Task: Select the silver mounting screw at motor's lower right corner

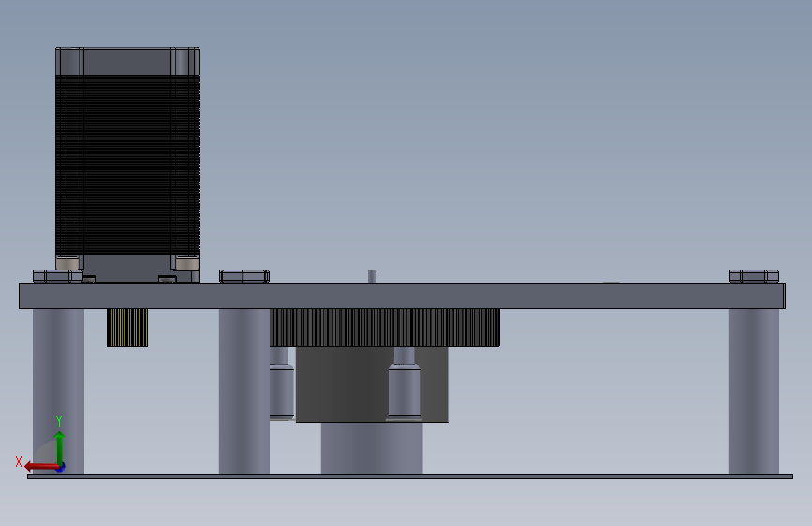Action: click(186, 263)
